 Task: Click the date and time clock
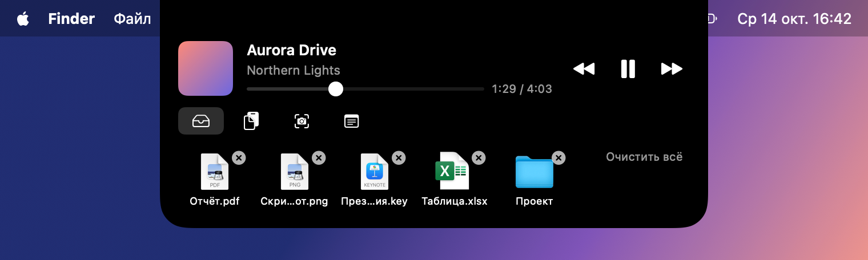[794, 19]
